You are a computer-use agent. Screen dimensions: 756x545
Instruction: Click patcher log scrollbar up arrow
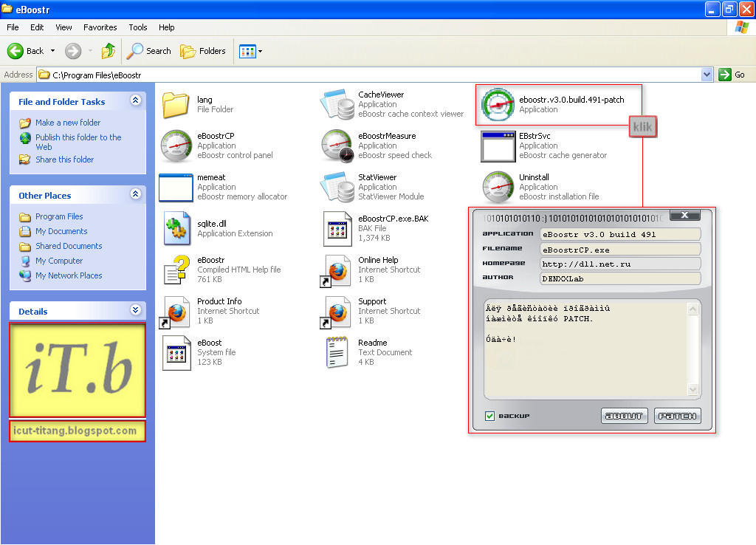(x=693, y=309)
